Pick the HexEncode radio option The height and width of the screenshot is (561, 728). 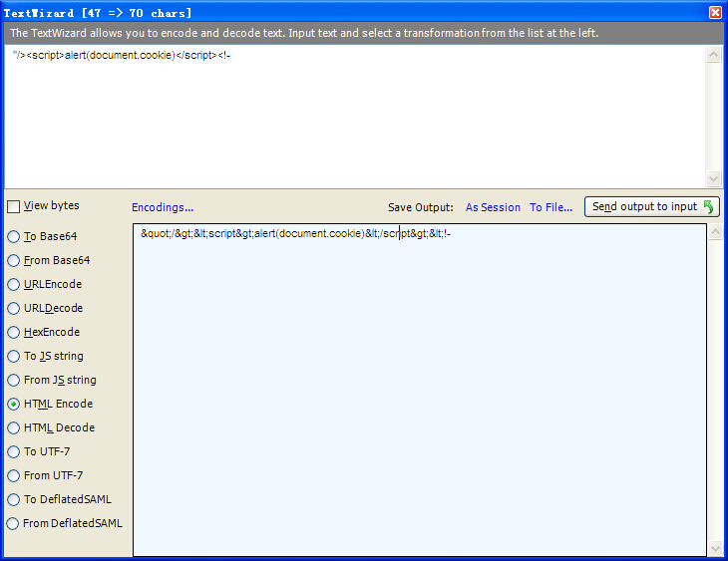pyautogui.click(x=14, y=332)
